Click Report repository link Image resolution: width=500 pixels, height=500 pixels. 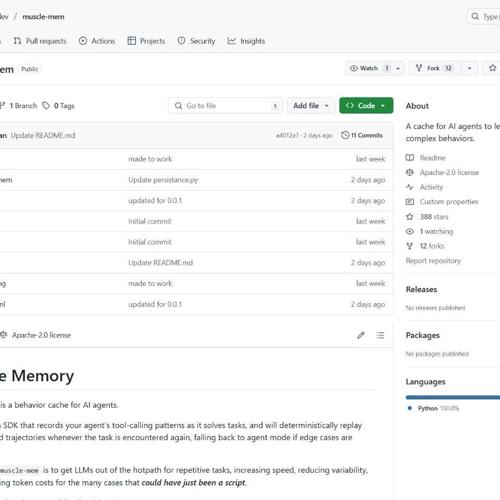pos(433,261)
